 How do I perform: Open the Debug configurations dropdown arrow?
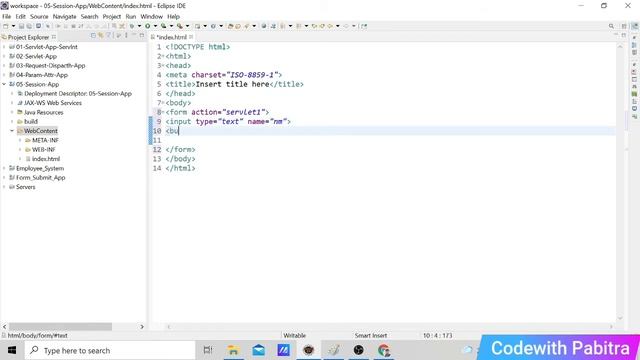click(139, 26)
